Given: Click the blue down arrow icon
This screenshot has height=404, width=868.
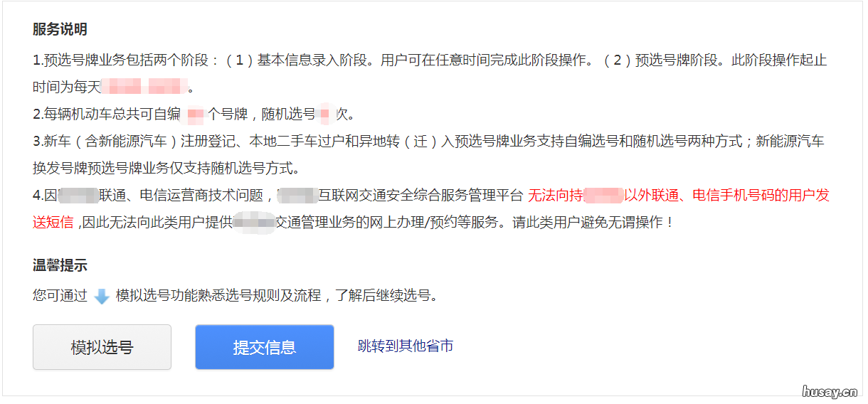Looking at the screenshot, I should [102, 297].
